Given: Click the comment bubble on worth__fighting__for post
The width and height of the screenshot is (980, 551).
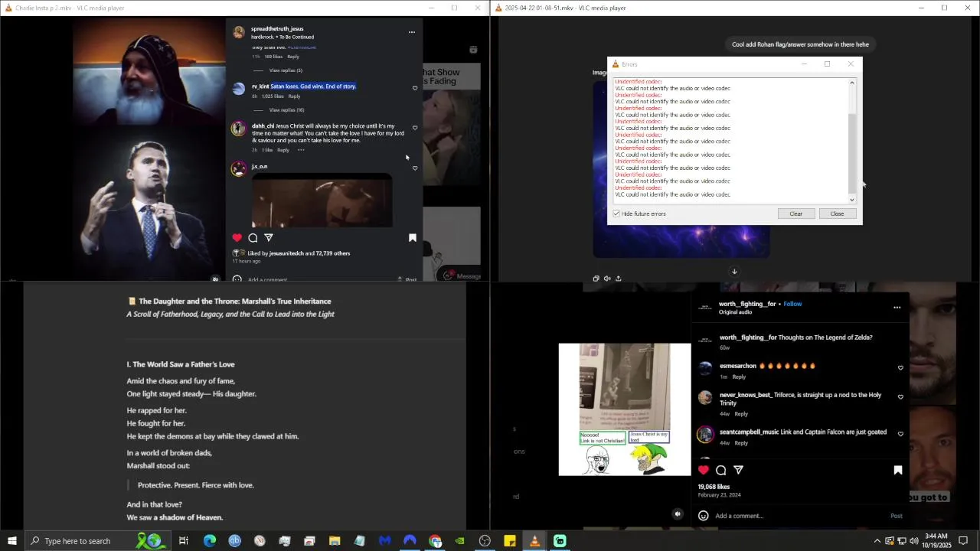Looking at the screenshot, I should tap(720, 470).
